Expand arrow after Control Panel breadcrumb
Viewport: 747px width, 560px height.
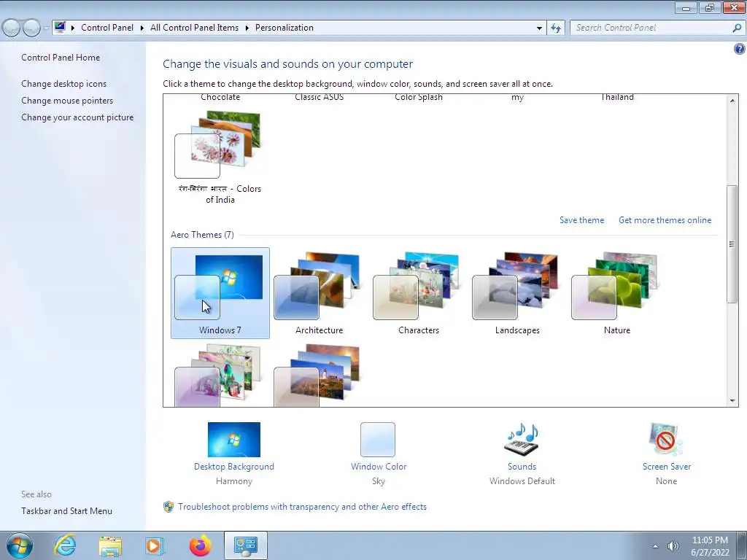click(x=142, y=28)
